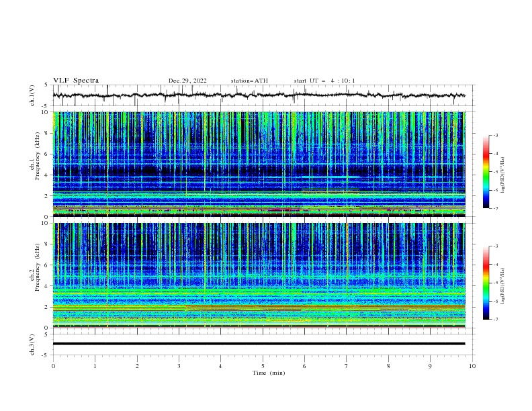Click the ch.1 spectrogram panel
Screen dimensions: 532x411
[259, 164]
